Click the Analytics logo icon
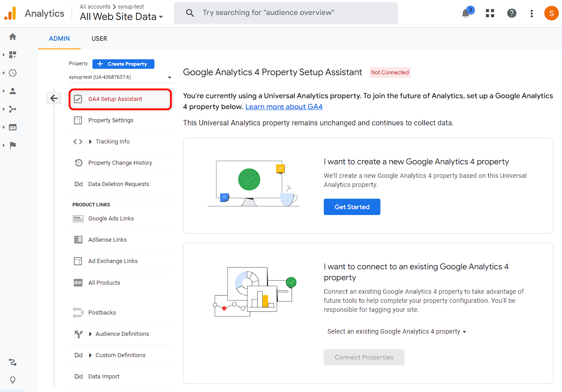 [10, 14]
